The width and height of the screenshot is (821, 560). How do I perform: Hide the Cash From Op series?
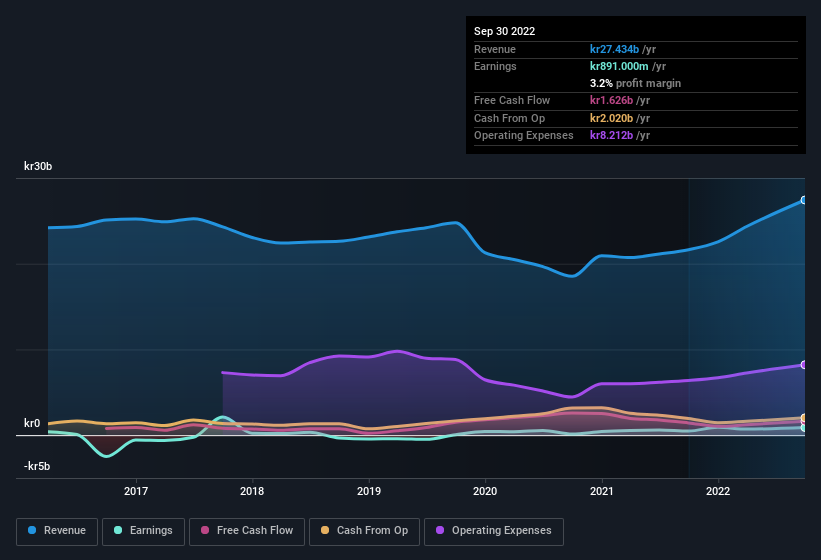pos(364,531)
